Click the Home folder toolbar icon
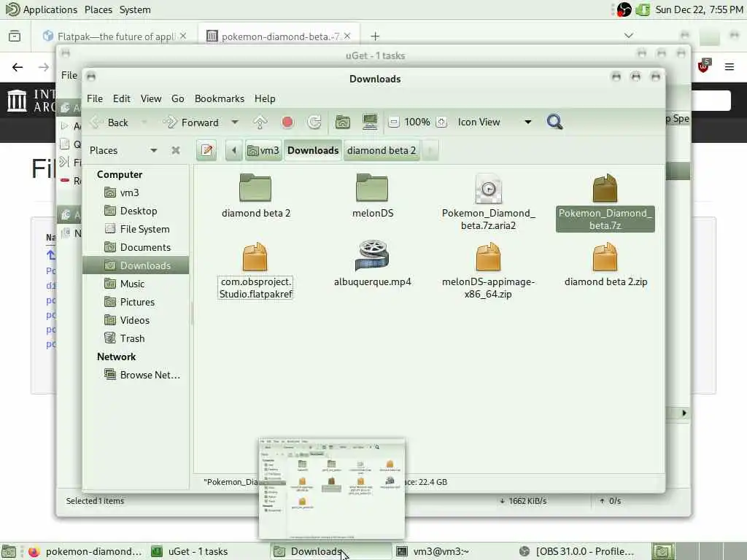Image resolution: width=747 pixels, height=560 pixels. coord(343,122)
